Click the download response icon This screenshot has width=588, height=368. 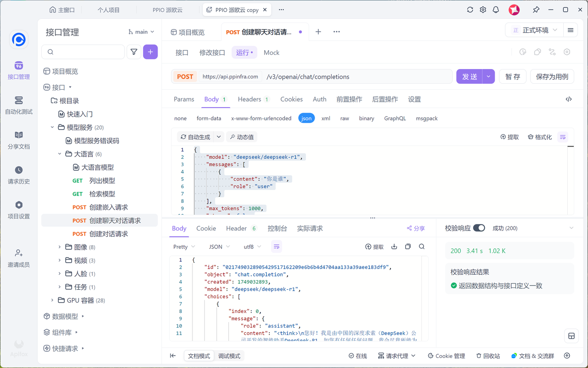(x=394, y=247)
